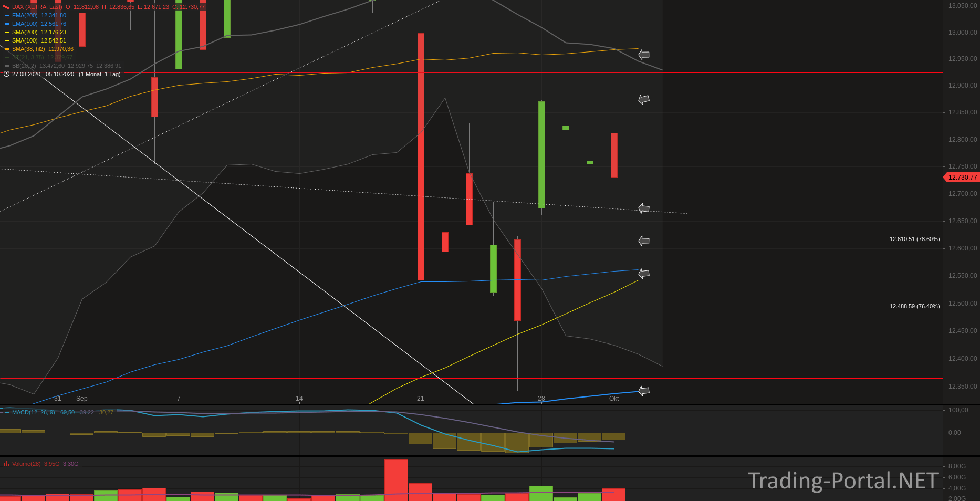Viewport: 980px width, 501px height.
Task: Select the MACD(12, 26, 9) indicator label
Action: tap(34, 412)
